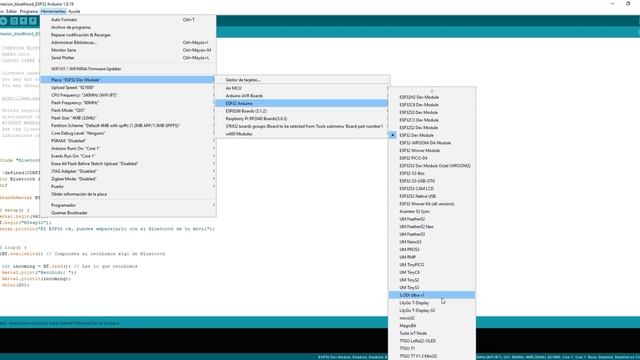Expand Placa: "ESP32 Dev Module" submenu
Image resolution: width=640 pixels, height=360 pixels.
[x=128, y=80]
